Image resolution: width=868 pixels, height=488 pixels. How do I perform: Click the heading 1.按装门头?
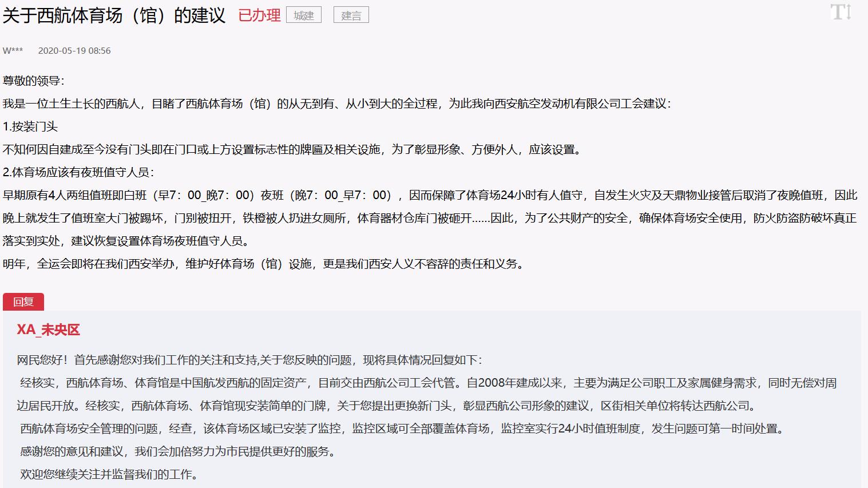pyautogui.click(x=30, y=126)
